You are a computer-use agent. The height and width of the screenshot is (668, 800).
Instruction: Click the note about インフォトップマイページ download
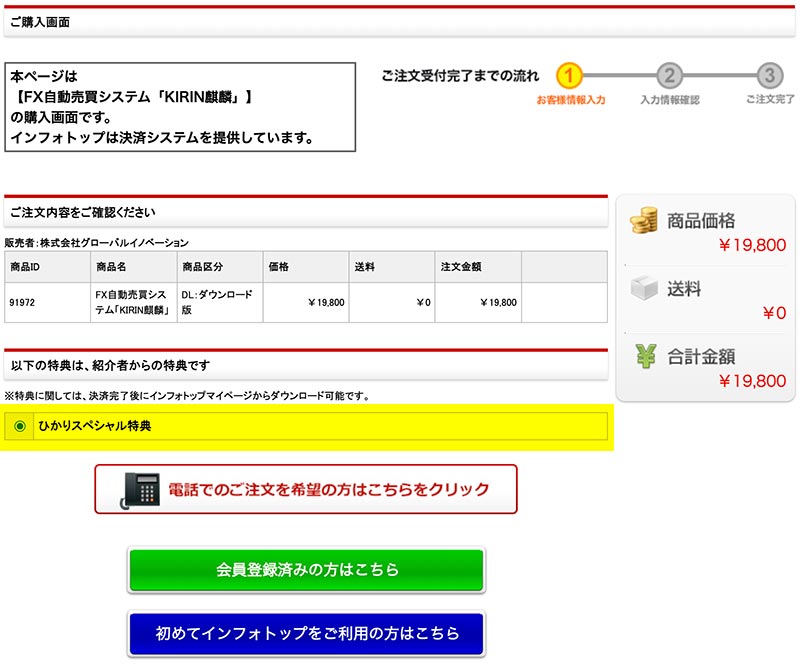pyautogui.click(x=187, y=395)
